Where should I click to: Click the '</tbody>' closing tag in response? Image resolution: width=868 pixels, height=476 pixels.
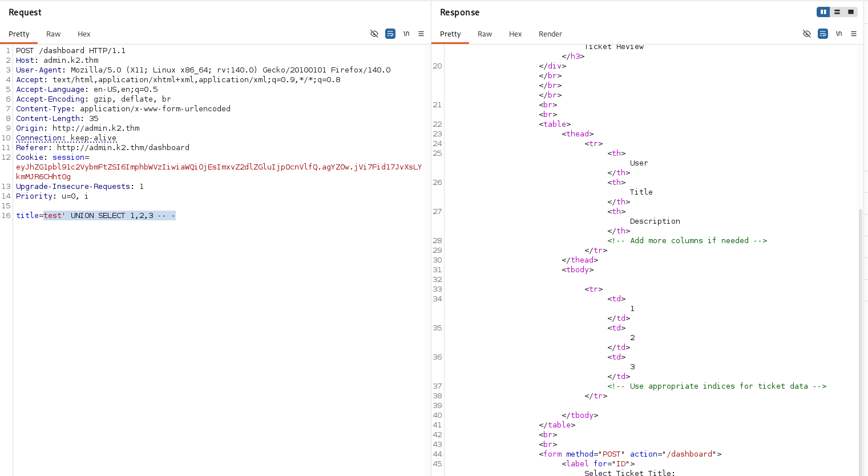(580, 415)
